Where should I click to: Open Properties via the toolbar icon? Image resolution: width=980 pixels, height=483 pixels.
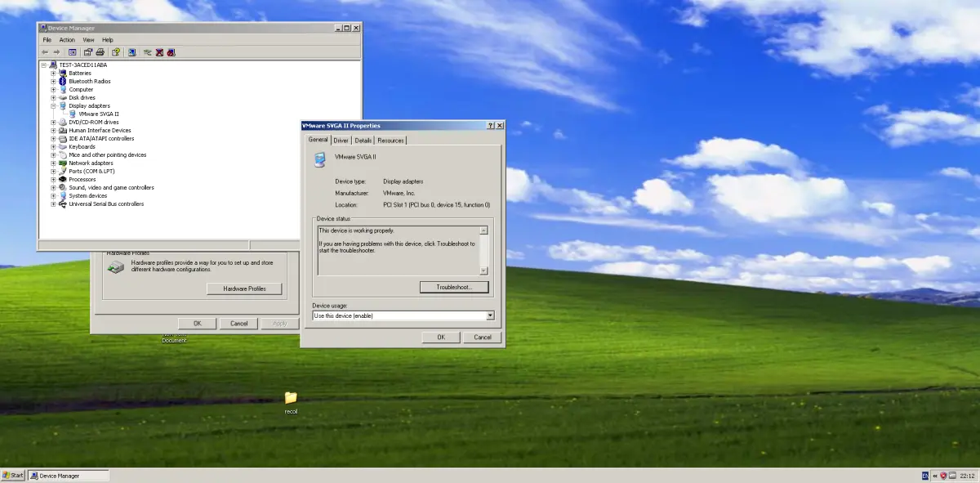click(x=88, y=52)
